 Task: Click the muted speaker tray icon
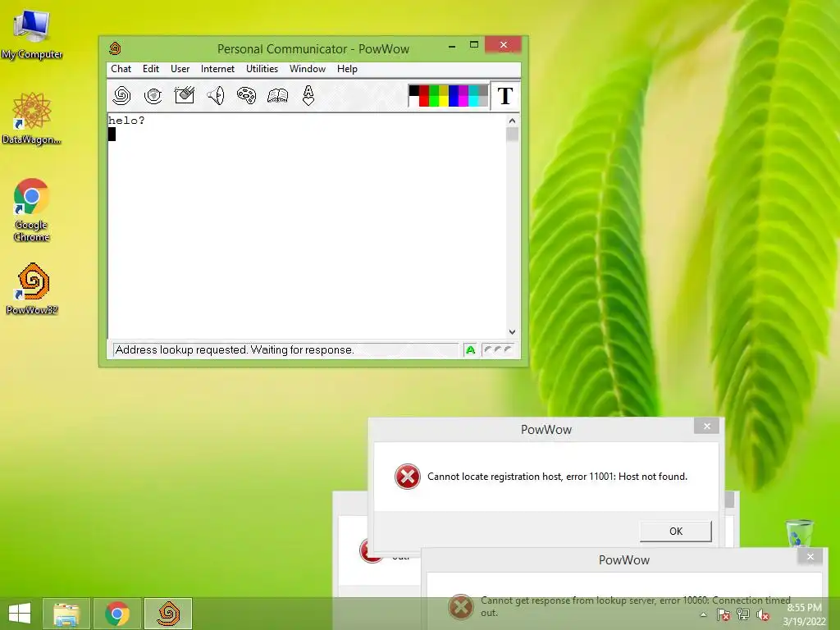coord(763,615)
